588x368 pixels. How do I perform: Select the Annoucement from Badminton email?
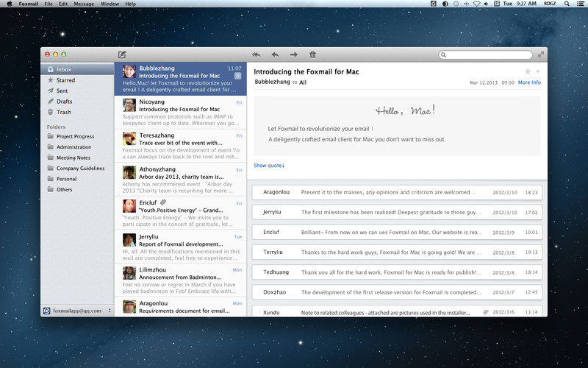[x=180, y=280]
